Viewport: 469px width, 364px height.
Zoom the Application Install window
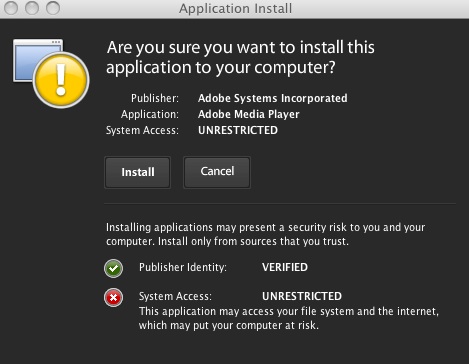coord(53,8)
